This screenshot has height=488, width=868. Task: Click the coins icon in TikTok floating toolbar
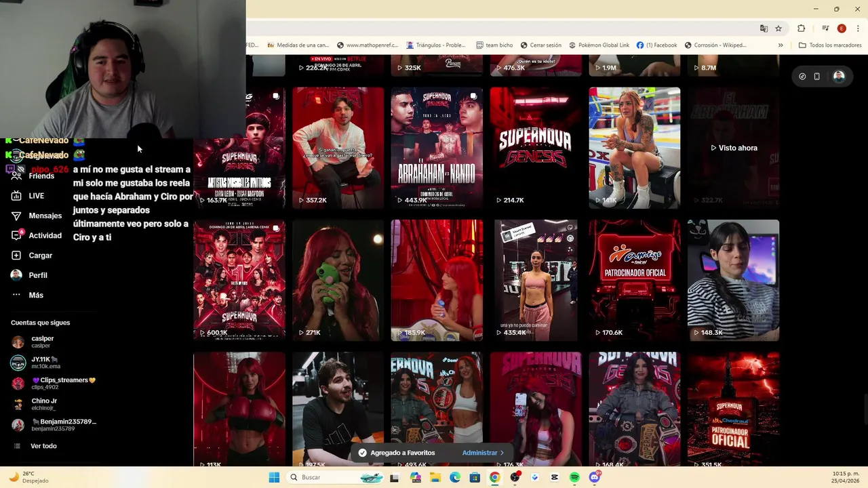[x=802, y=77]
